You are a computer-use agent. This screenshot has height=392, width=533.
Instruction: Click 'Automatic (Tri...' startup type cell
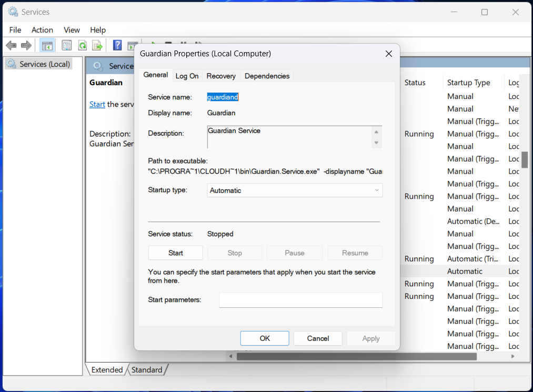click(472, 259)
